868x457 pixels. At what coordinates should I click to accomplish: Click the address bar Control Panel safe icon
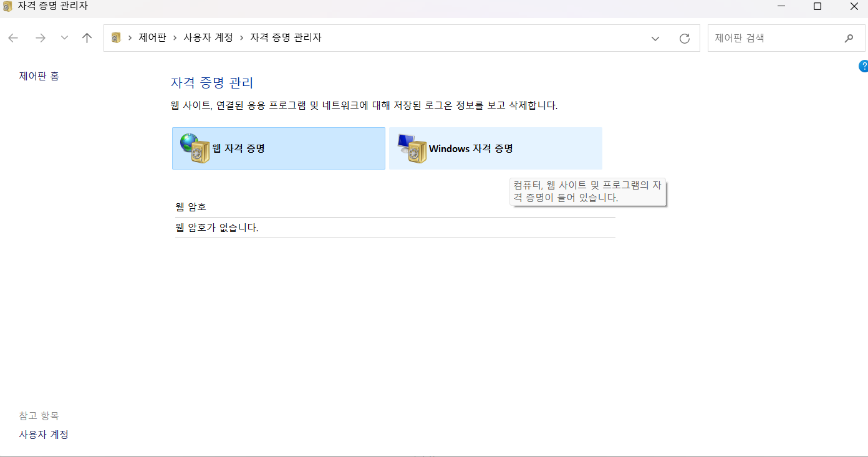pos(115,38)
